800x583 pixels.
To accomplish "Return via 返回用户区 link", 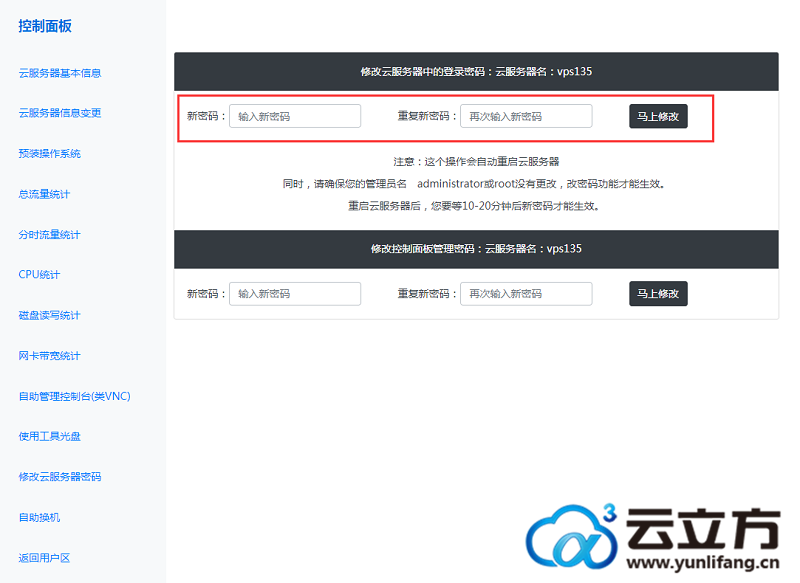I will [x=44, y=557].
